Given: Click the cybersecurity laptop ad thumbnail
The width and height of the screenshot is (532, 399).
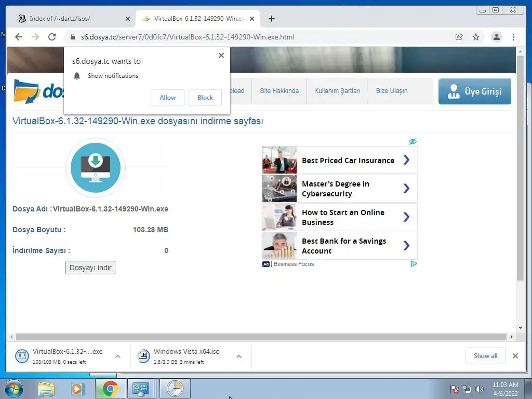Looking at the screenshot, I should tap(280, 188).
